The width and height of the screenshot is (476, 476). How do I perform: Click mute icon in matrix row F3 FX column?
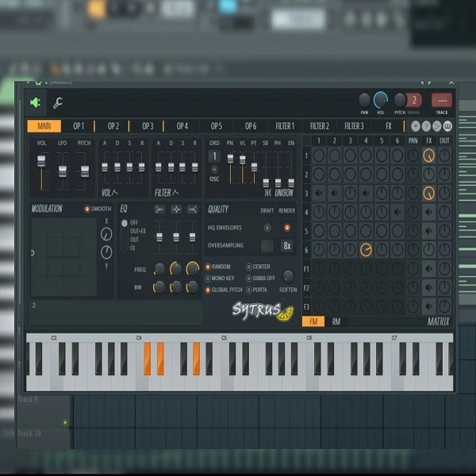click(x=429, y=306)
